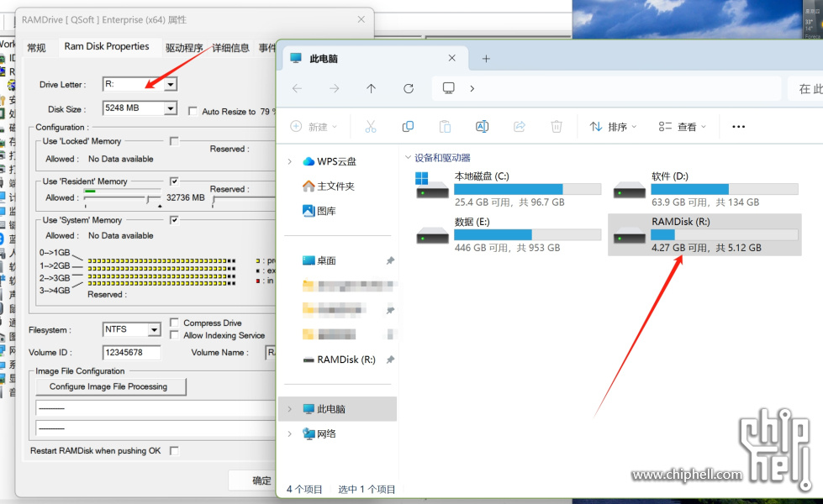823x504 pixels.
Task: Open the Filesystem NTFS dropdown
Action: pyautogui.click(x=154, y=330)
